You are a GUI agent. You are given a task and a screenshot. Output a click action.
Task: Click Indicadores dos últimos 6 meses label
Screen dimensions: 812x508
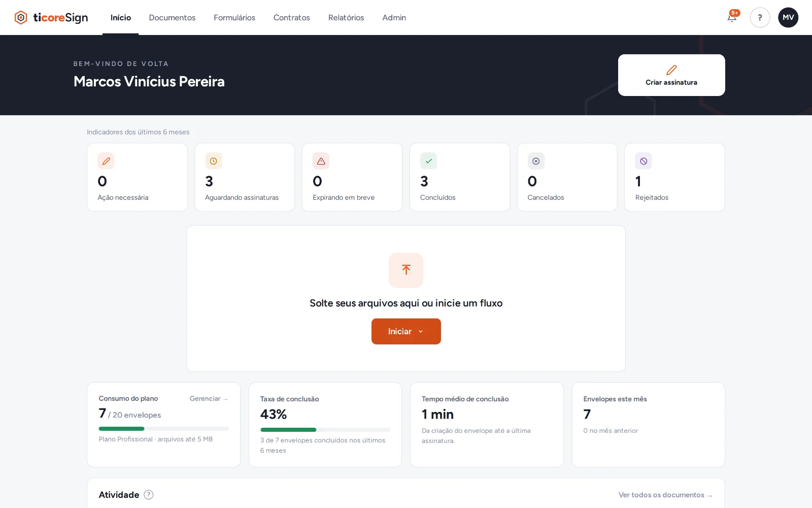tap(138, 132)
